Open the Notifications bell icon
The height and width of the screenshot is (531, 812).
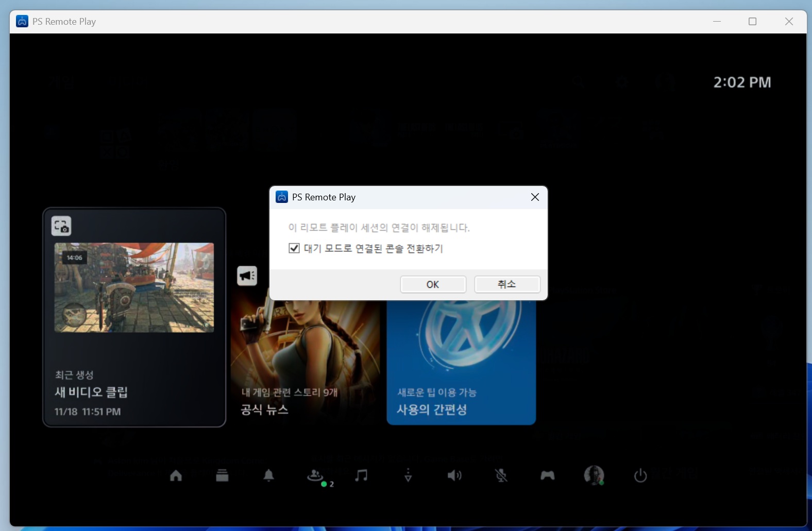click(268, 475)
